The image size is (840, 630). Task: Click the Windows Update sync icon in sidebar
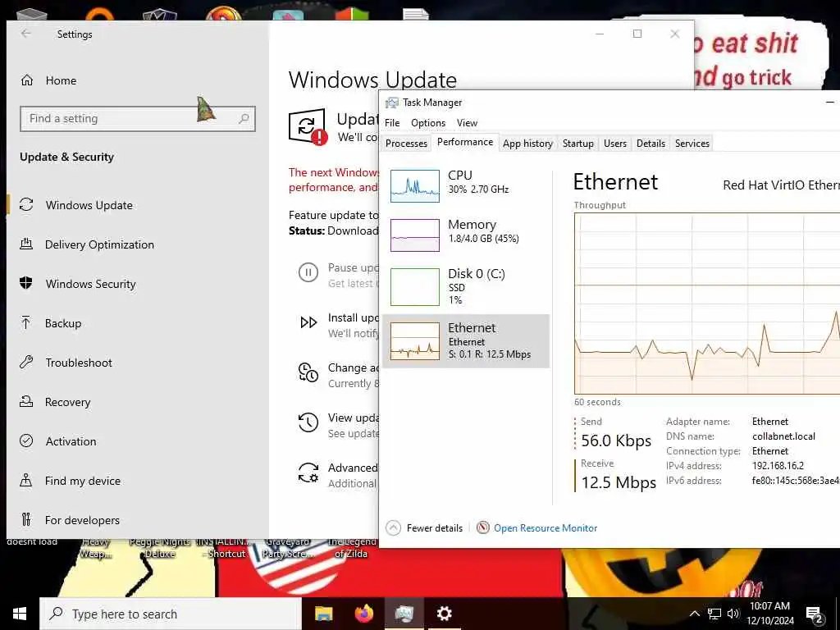click(x=26, y=204)
